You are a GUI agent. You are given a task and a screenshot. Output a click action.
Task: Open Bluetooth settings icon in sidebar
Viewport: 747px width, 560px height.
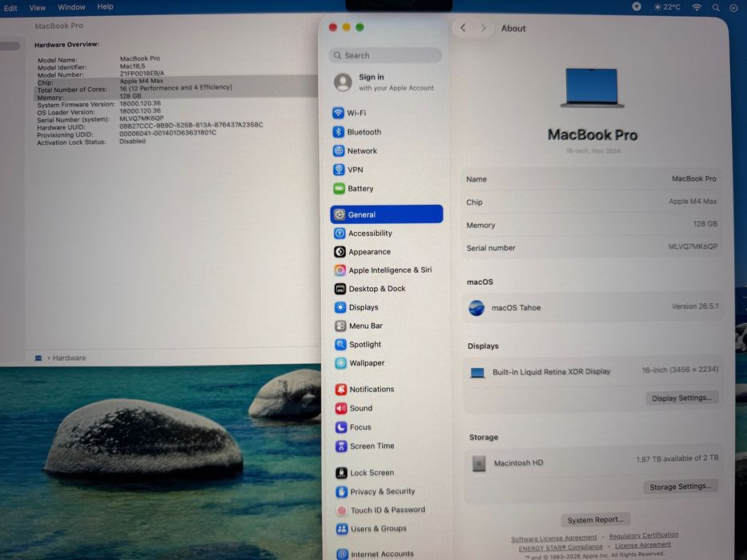pos(338,132)
